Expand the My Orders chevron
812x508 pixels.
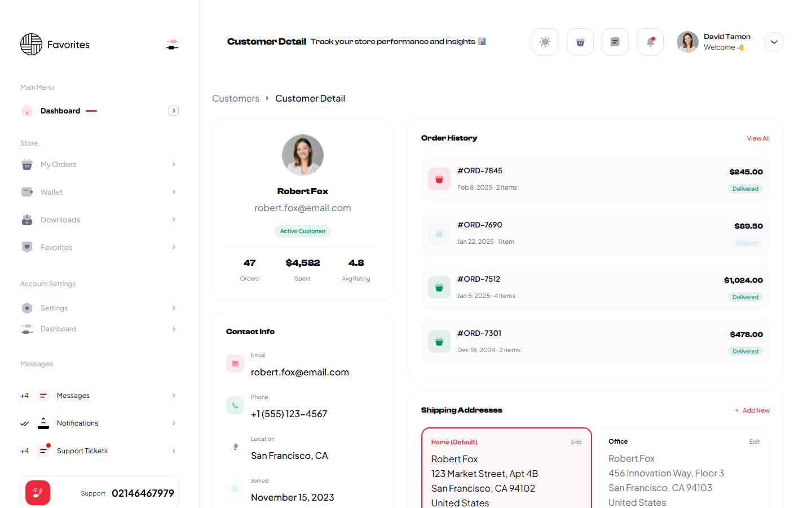point(174,164)
